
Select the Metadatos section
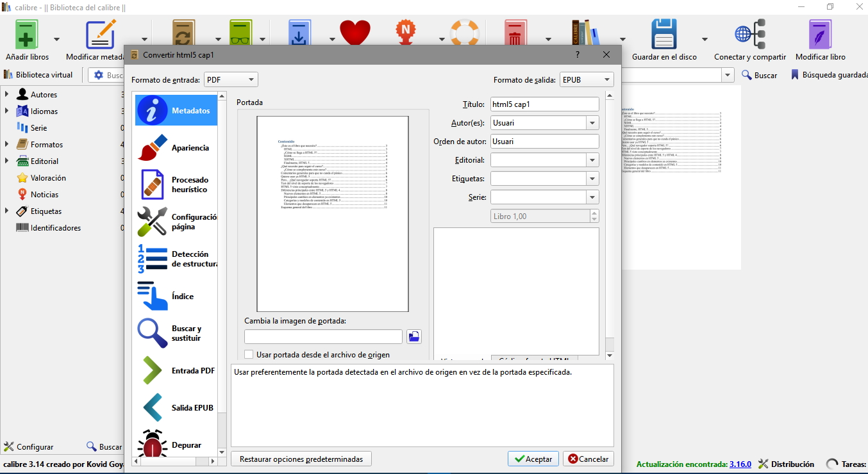click(176, 110)
